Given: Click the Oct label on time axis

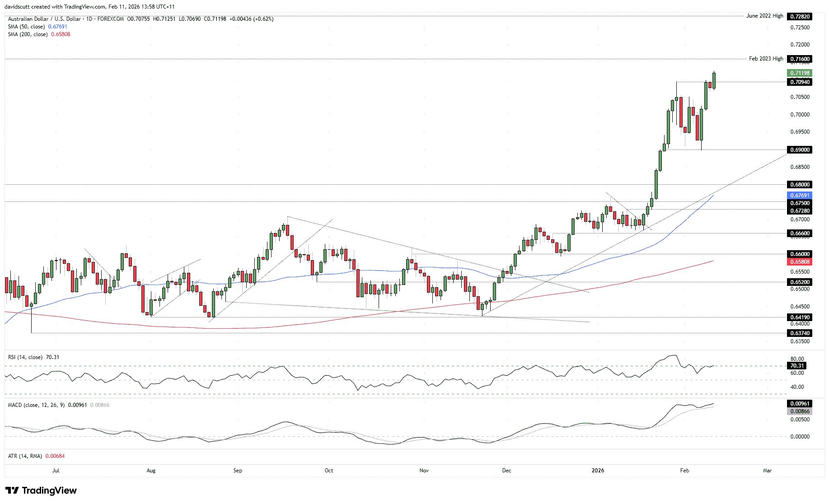Looking at the screenshot, I should pyautogui.click(x=329, y=471).
